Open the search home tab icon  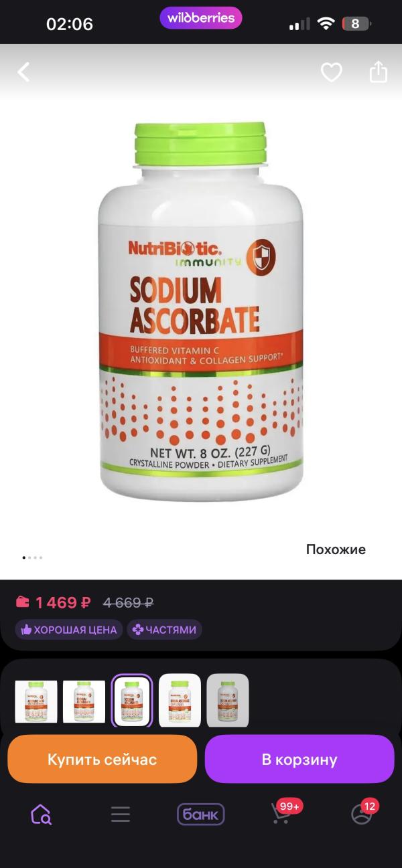point(41,814)
